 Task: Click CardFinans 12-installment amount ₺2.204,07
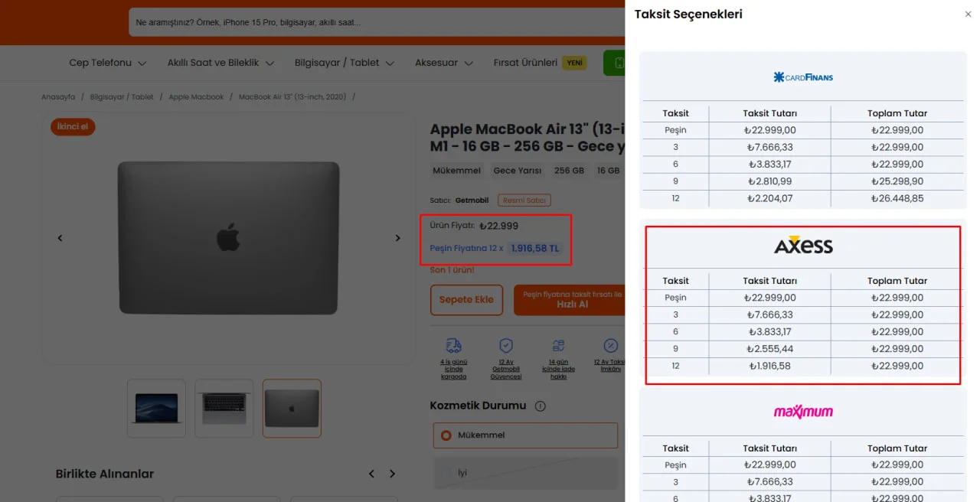coord(769,198)
